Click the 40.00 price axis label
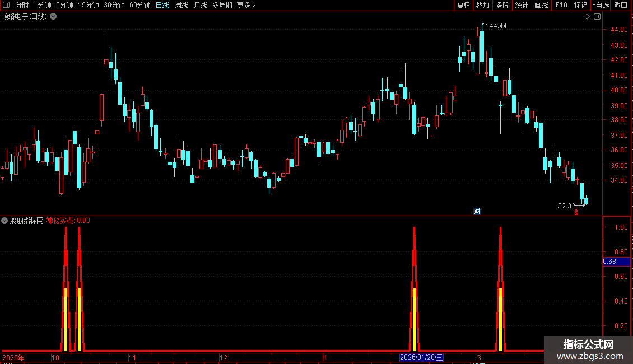 tap(619, 90)
